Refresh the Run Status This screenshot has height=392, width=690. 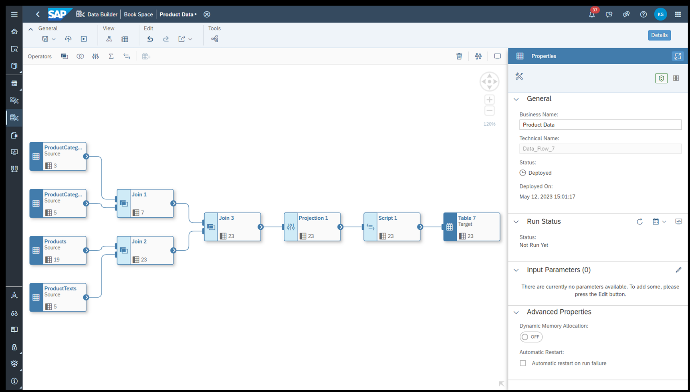[640, 222]
